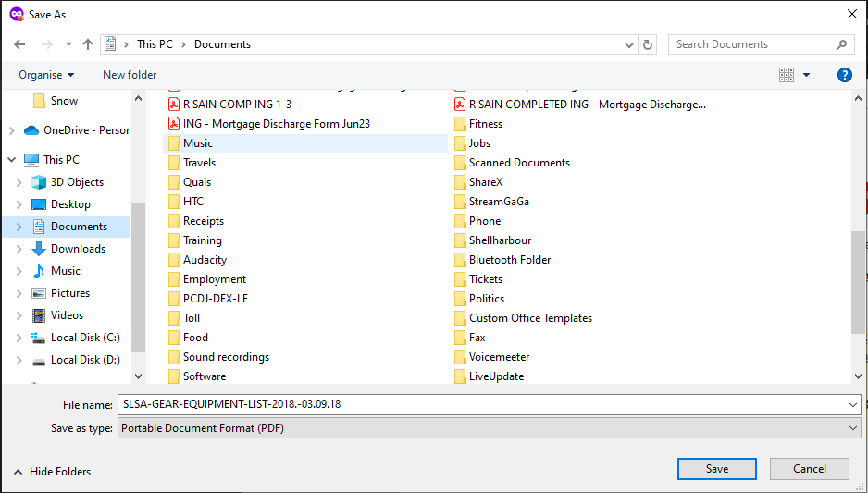Image resolution: width=868 pixels, height=493 pixels.
Task: Select the Snow folder in the tree
Action: 56,101
